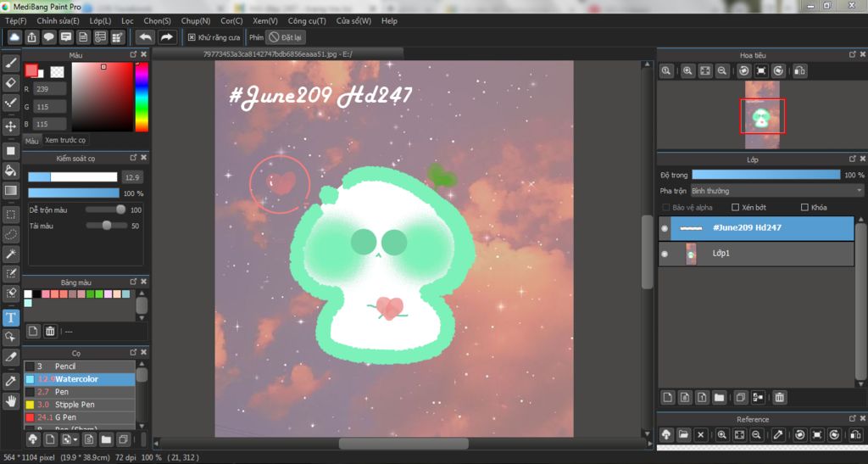The height and width of the screenshot is (464, 868).
Task: Click the speech bubble icon in toolbar
Action: click(x=48, y=37)
